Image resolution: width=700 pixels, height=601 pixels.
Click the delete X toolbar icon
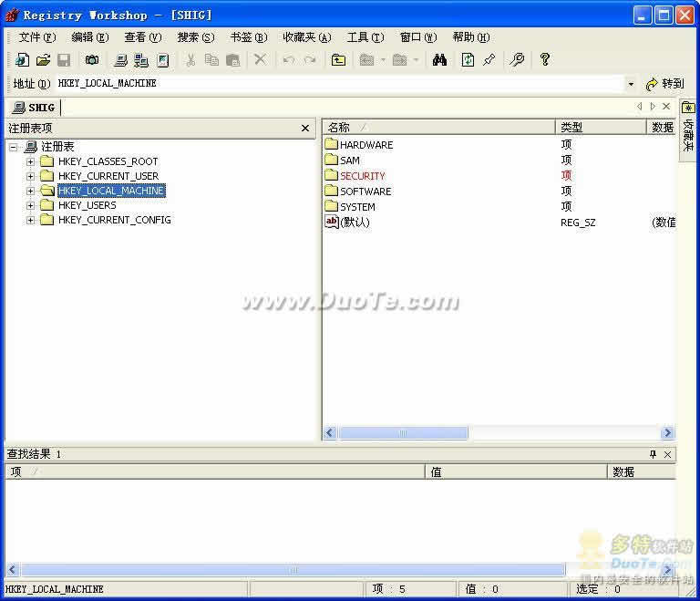(x=260, y=59)
